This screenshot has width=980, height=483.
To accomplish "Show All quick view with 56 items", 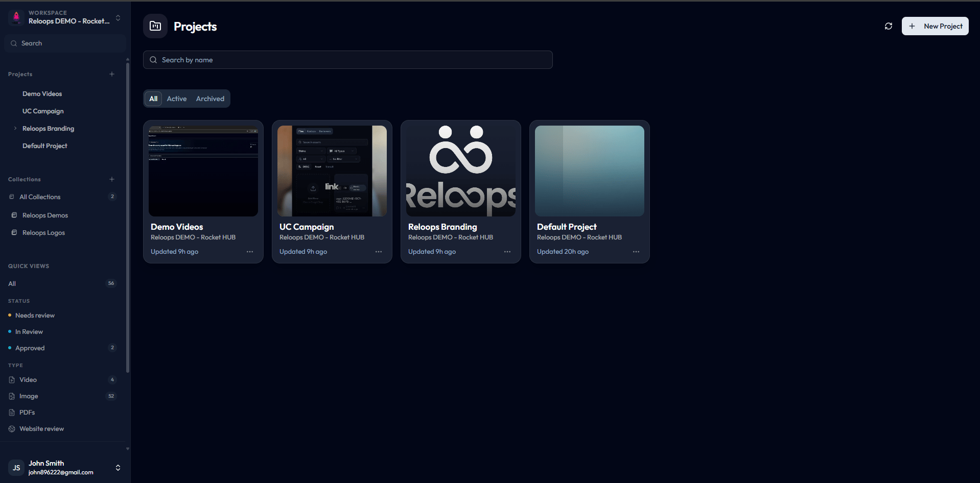I will pyautogui.click(x=62, y=283).
